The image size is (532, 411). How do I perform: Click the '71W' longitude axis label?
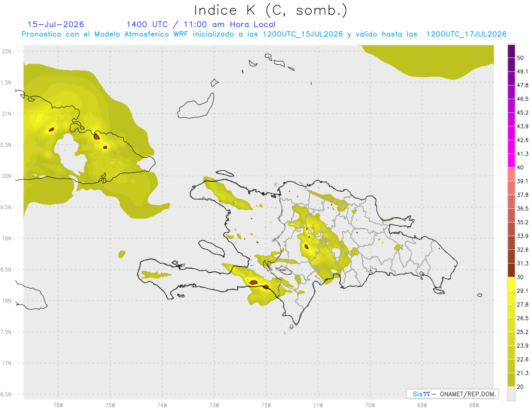tap(318, 405)
